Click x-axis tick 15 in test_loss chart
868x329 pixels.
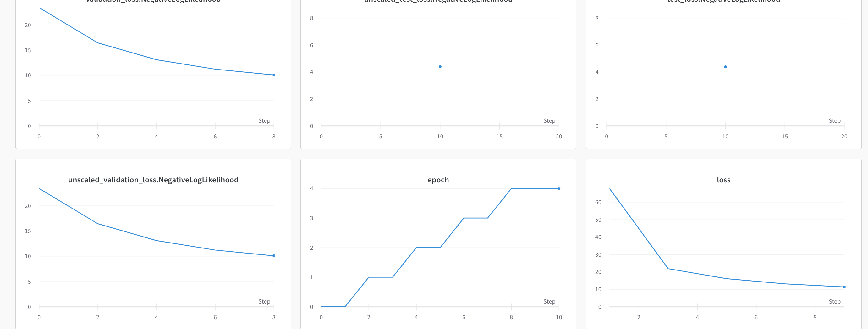(x=785, y=137)
